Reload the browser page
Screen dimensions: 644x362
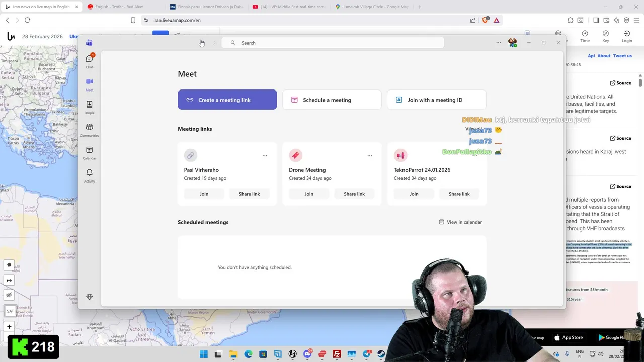pyautogui.click(x=27, y=20)
